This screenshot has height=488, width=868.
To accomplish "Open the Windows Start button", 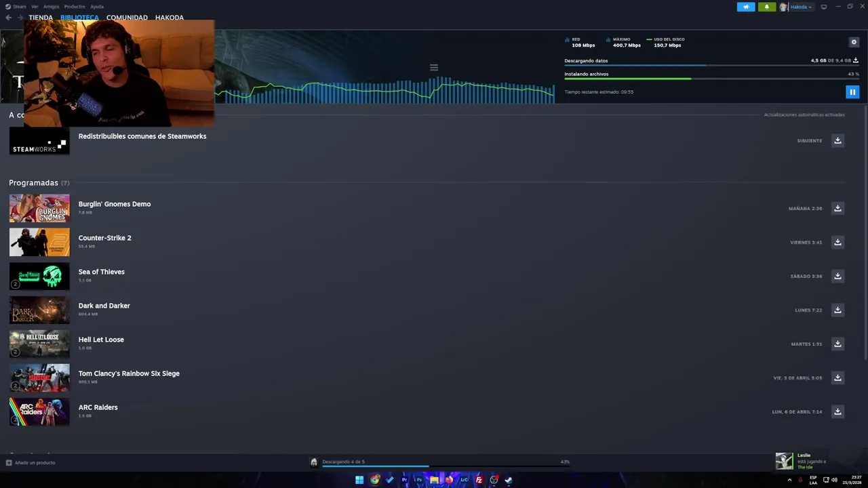I will coord(359,480).
